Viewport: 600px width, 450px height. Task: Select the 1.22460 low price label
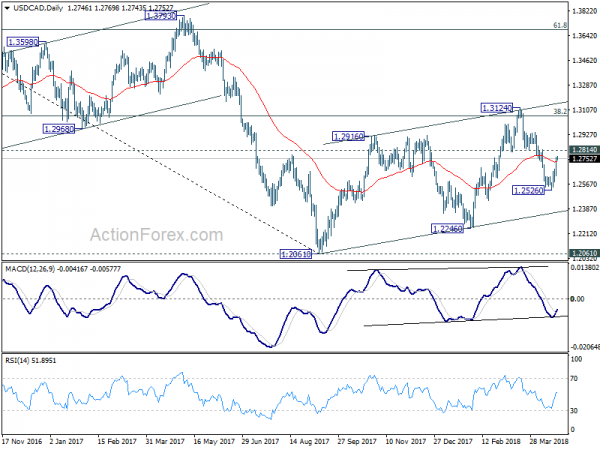[447, 229]
